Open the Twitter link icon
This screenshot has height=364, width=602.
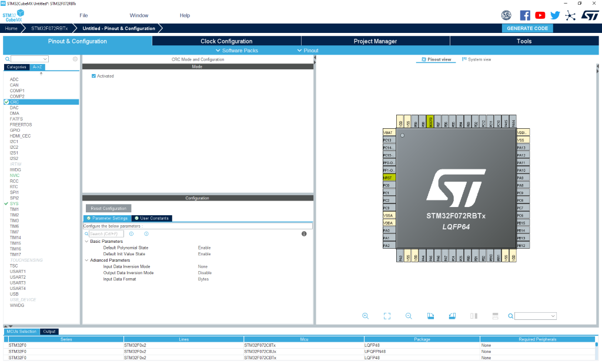pyautogui.click(x=555, y=15)
